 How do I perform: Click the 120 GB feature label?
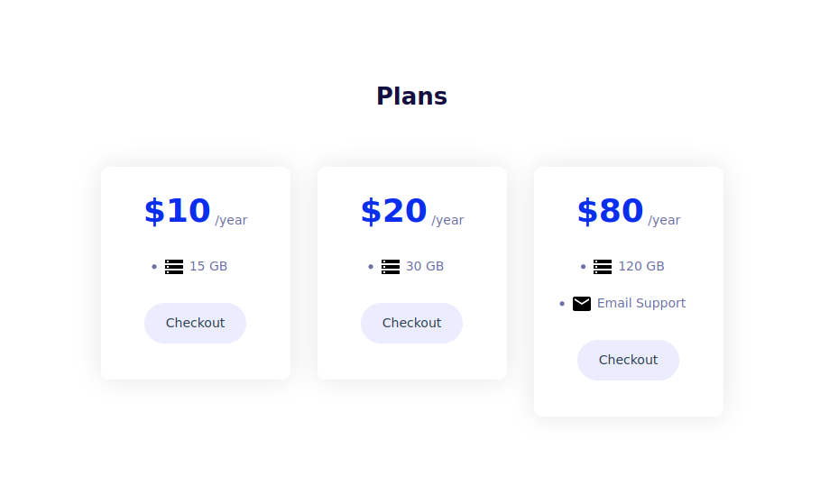pos(641,266)
